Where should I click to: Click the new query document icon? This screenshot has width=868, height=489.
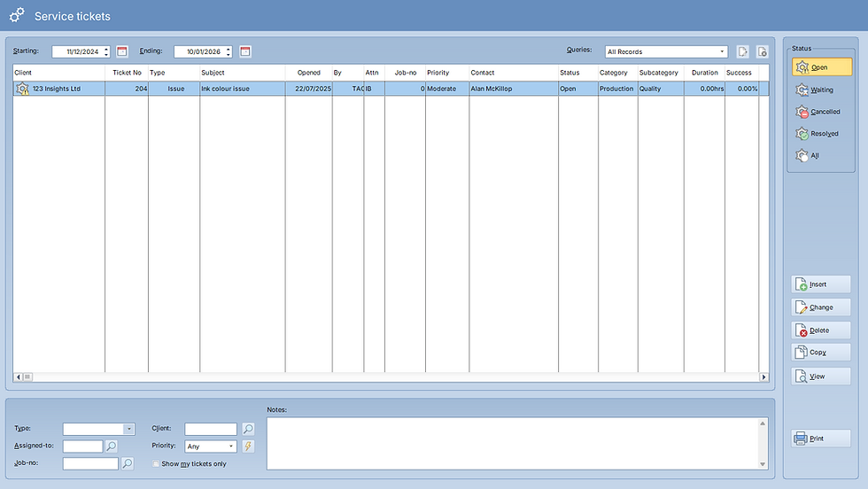coord(743,51)
